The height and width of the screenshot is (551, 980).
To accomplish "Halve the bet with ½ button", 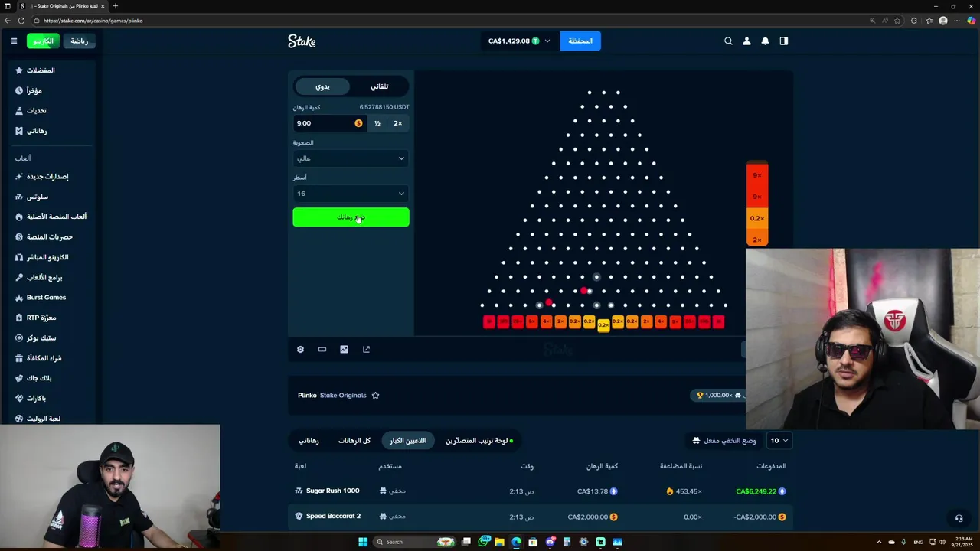I will pyautogui.click(x=377, y=123).
